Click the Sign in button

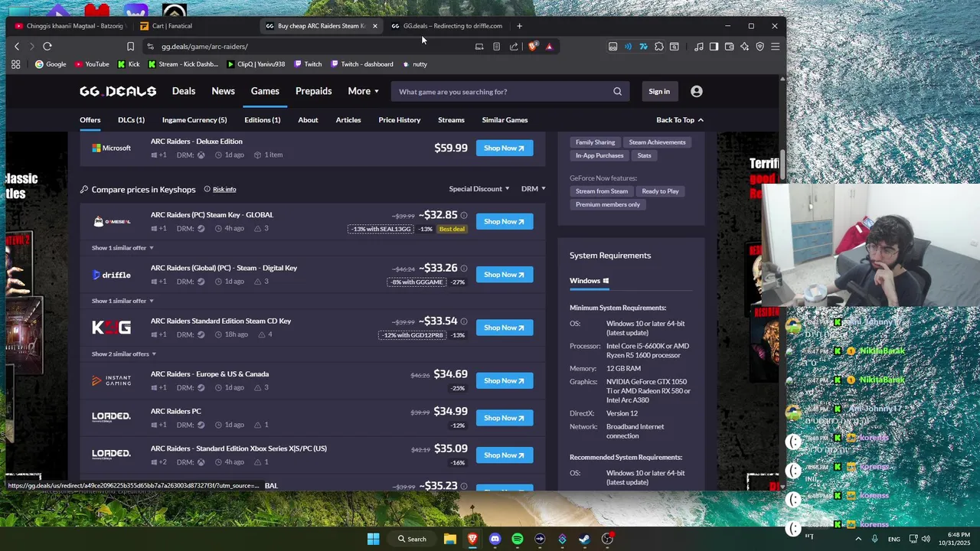pos(659,92)
